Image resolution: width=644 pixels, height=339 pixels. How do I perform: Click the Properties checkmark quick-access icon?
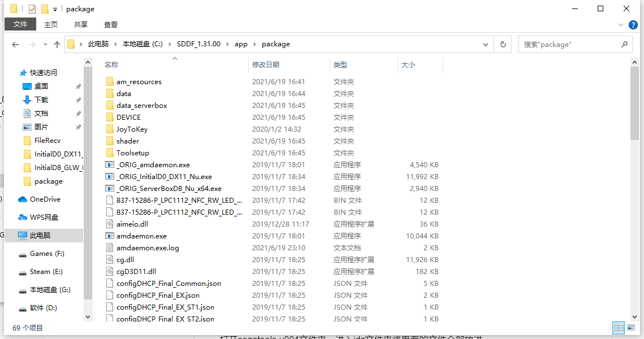tap(32, 8)
